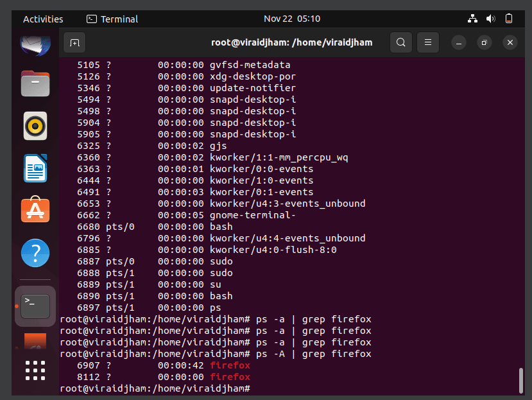532x400 pixels.
Task: Click the gnome-terminal- process name
Action: (253, 215)
